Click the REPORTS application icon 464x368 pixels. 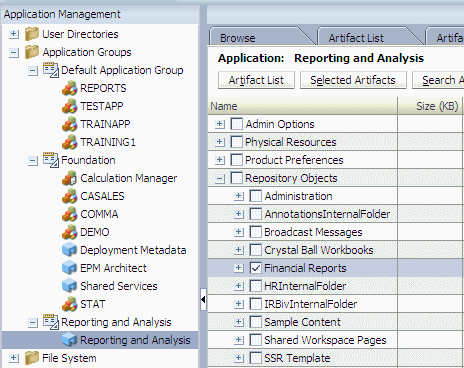pos(69,88)
